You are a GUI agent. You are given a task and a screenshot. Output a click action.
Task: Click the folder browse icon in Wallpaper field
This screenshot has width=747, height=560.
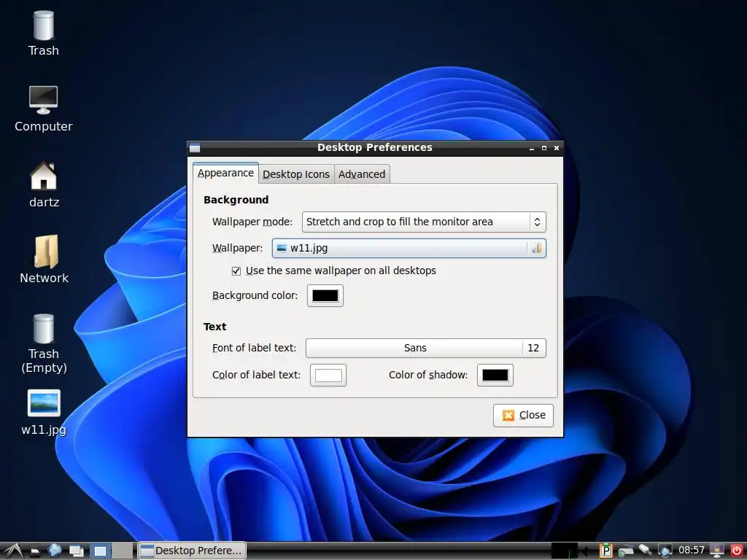[x=536, y=248]
